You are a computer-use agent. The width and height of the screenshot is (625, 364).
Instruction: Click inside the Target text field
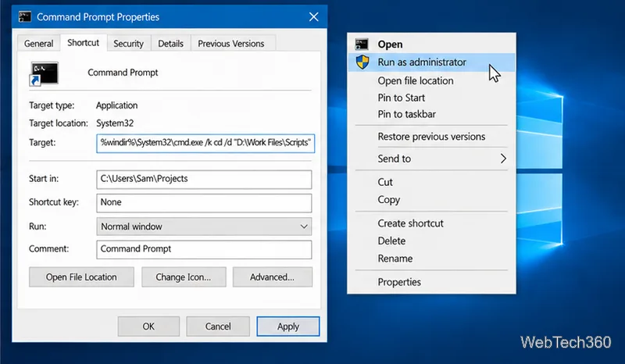(205, 143)
